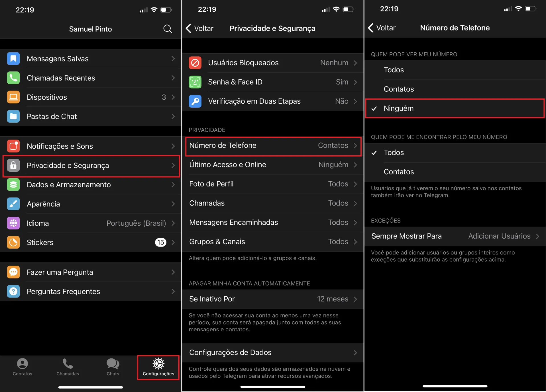Tap the Usuários Bloqueados blocked icon
This screenshot has height=392, width=546.
click(x=195, y=63)
